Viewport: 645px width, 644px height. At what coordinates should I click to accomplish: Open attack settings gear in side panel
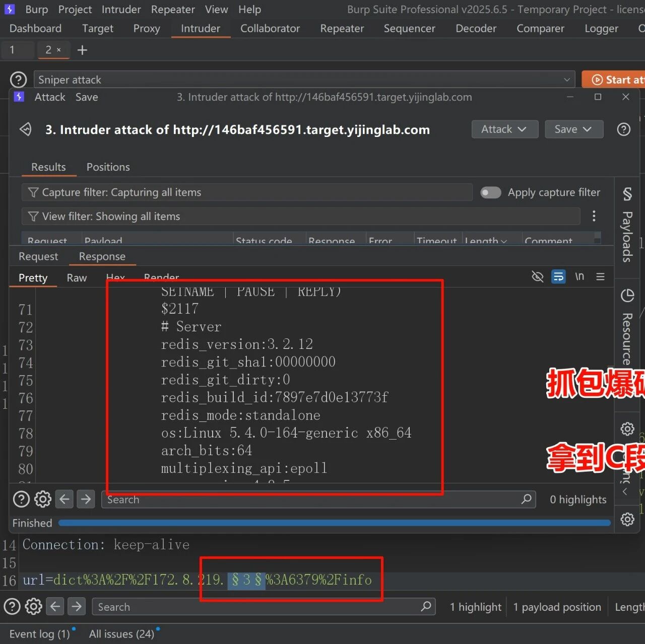click(x=627, y=429)
